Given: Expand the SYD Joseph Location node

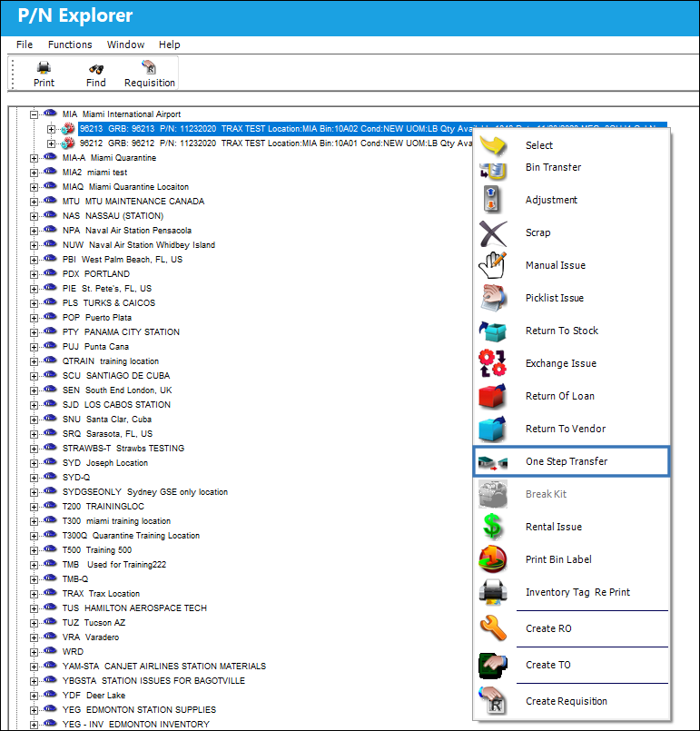Looking at the screenshot, I should (34, 463).
